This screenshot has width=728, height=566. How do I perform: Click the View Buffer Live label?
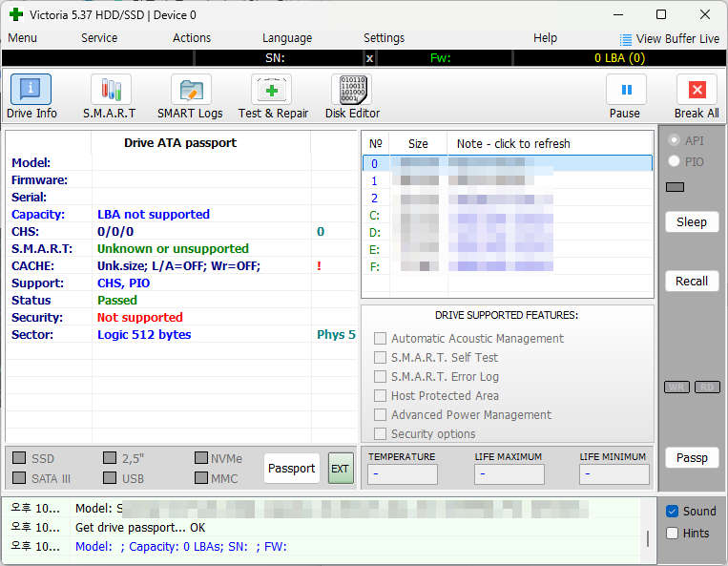click(x=677, y=39)
